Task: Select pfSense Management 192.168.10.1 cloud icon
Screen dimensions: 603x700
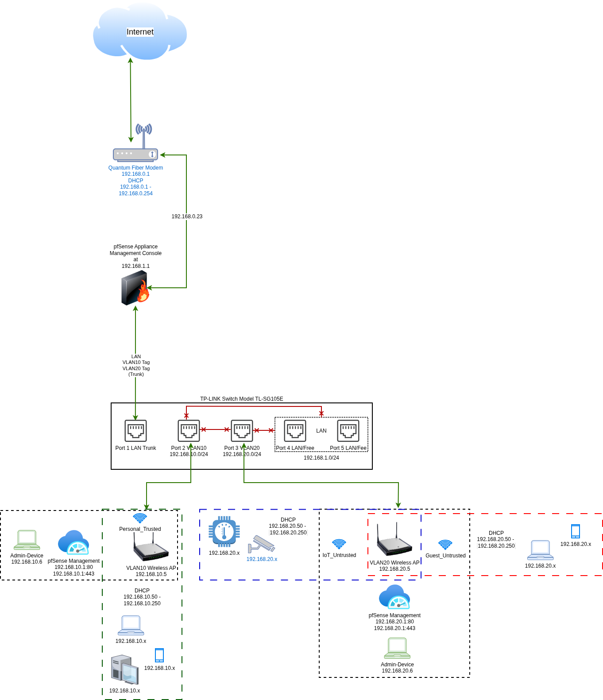Action: click(x=73, y=542)
